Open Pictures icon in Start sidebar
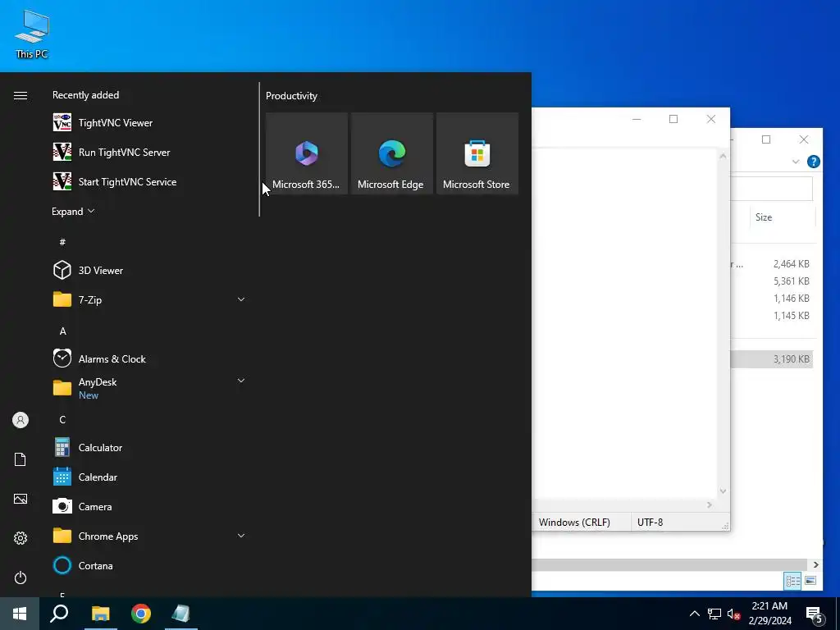840x630 pixels. click(x=21, y=500)
